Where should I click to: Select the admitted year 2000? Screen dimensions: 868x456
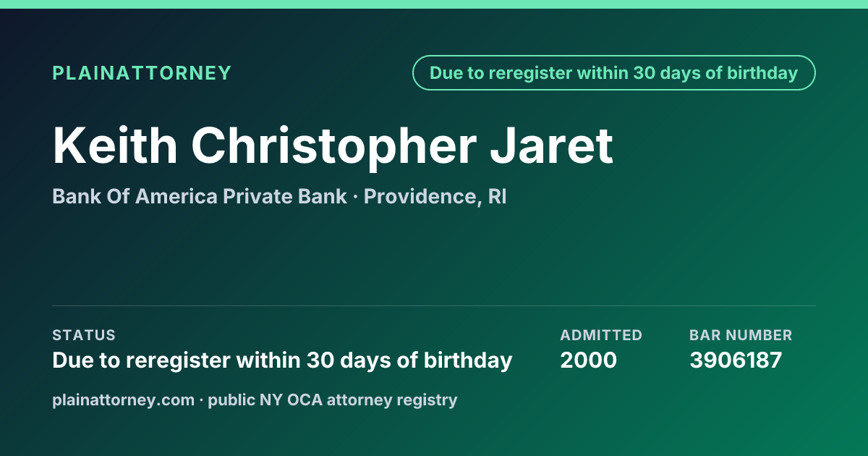[588, 360]
